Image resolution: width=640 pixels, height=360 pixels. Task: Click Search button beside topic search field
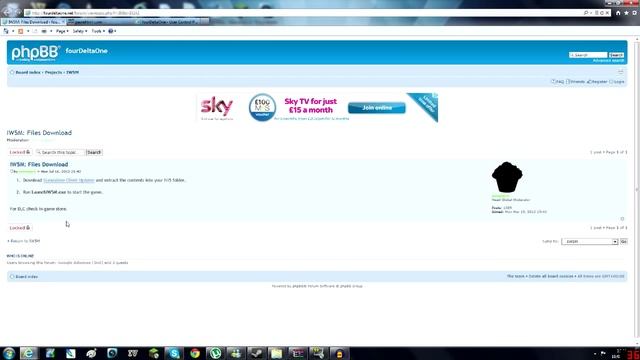click(x=94, y=152)
